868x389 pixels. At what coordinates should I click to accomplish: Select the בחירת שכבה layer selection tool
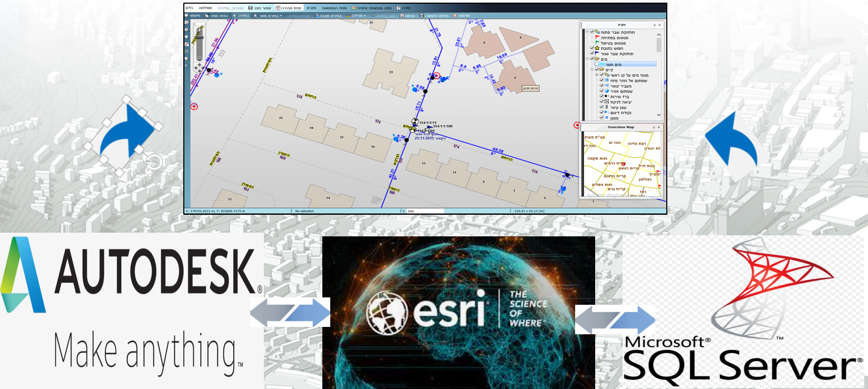pos(328,16)
